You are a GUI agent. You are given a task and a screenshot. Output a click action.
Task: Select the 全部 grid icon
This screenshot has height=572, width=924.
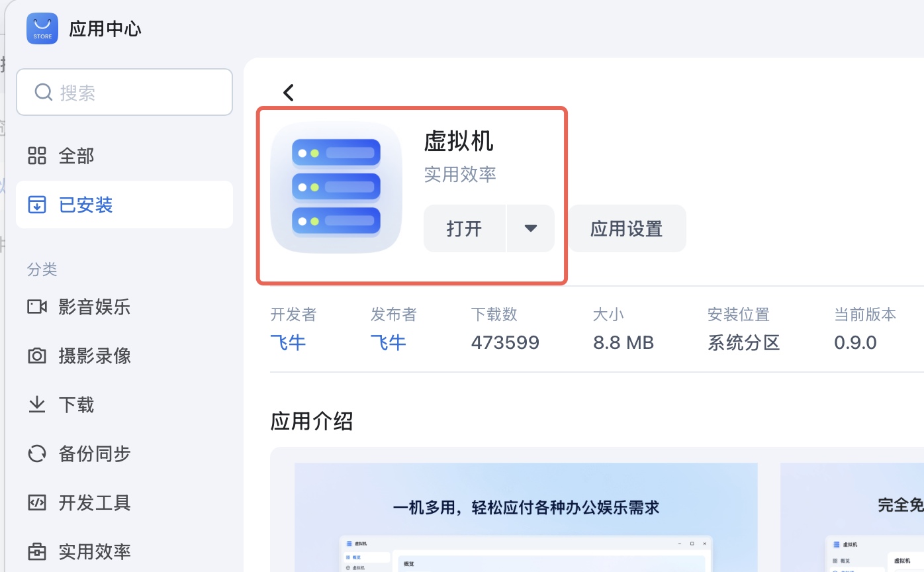coord(37,156)
